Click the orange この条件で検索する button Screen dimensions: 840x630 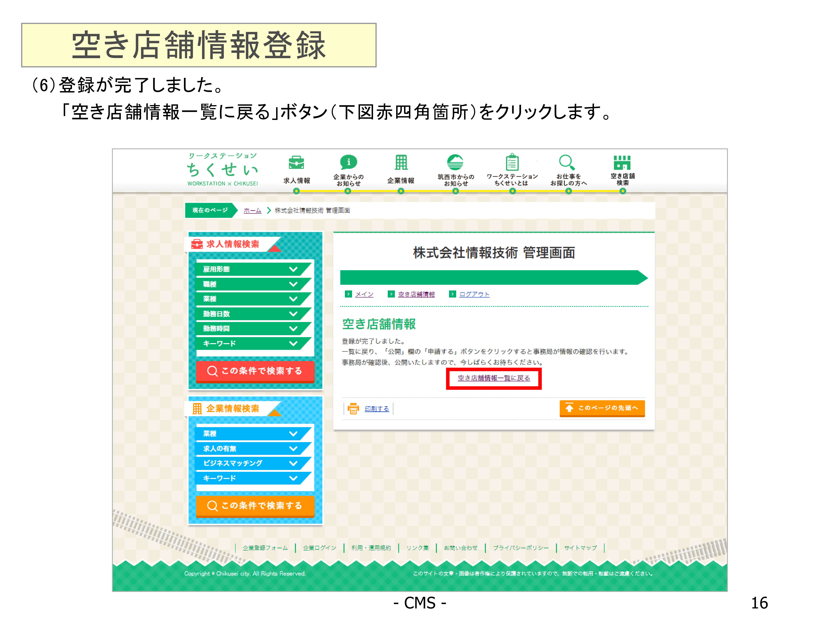(x=255, y=506)
